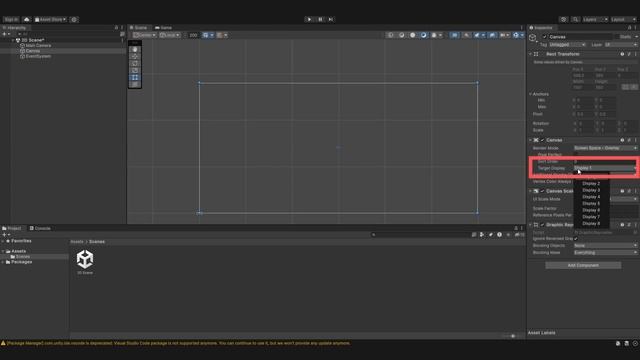Open the Blocking Objects dropdown showing None
640x360 pixels.
pos(605,246)
